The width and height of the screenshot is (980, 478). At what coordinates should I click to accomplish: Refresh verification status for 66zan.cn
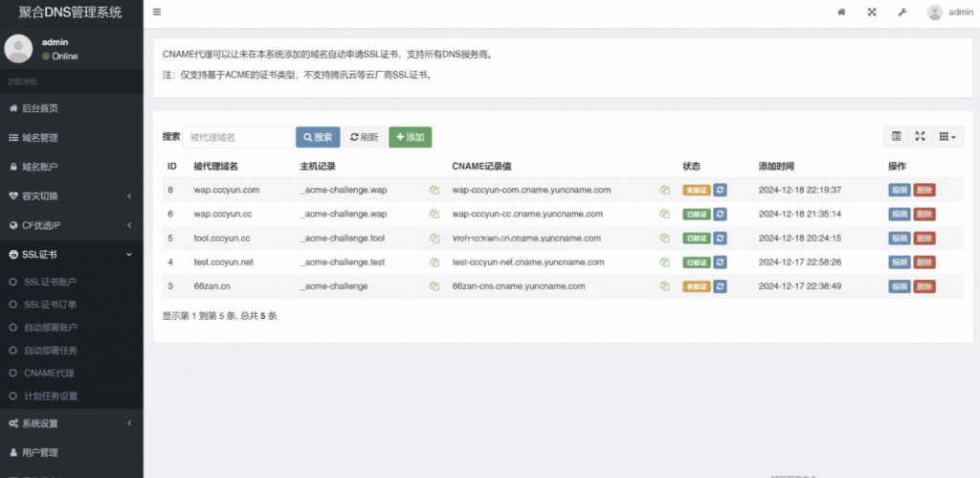[720, 286]
